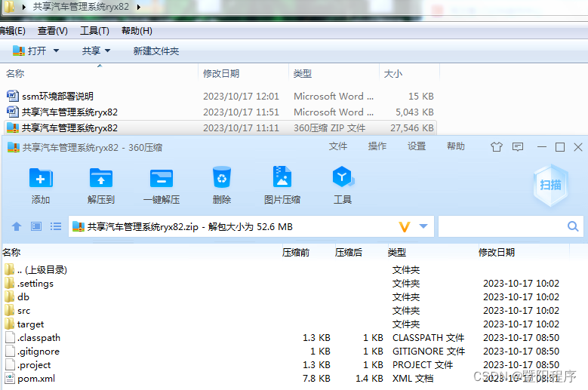The height and width of the screenshot is (390, 588).
Task: Click the 27,546 KB size cell
Action: pyautogui.click(x=411, y=128)
